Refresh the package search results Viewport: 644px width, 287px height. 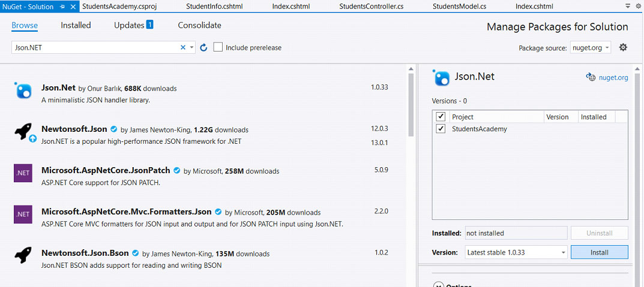point(203,47)
